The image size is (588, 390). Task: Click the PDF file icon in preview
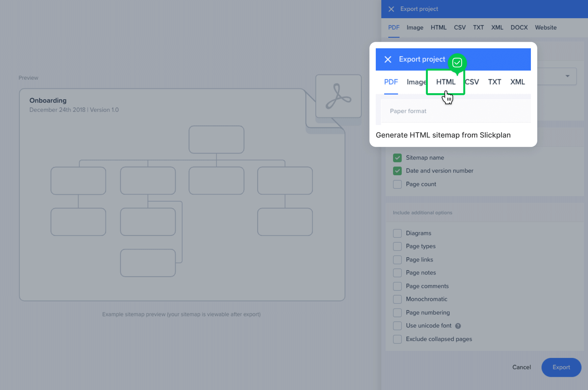(x=338, y=96)
